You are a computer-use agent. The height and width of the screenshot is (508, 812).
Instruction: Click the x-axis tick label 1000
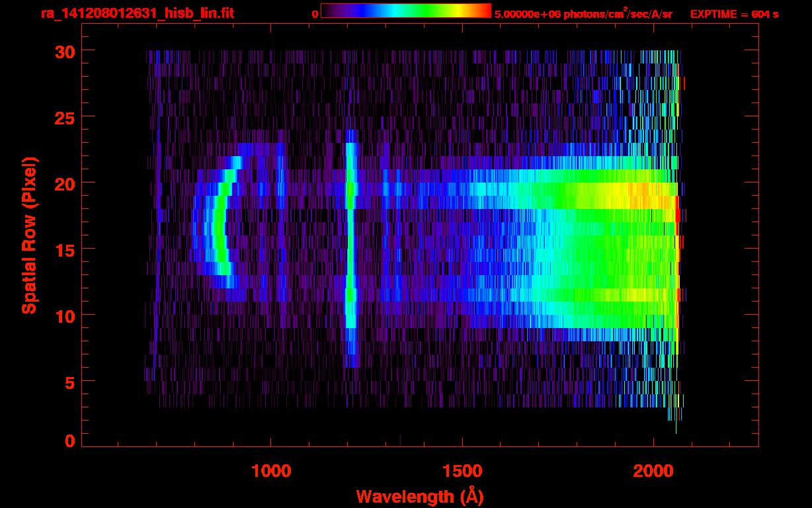tap(271, 471)
